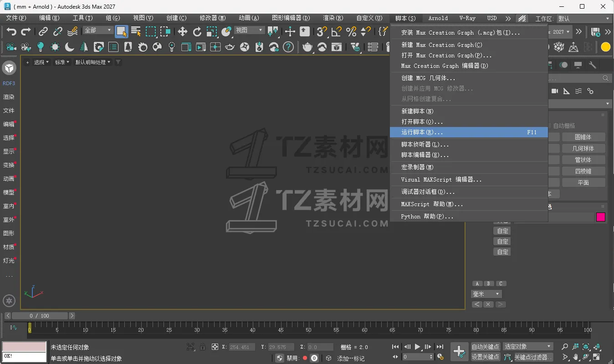The height and width of the screenshot is (364, 614).
Task: Select the Systems gears category icon
Action: (590, 91)
